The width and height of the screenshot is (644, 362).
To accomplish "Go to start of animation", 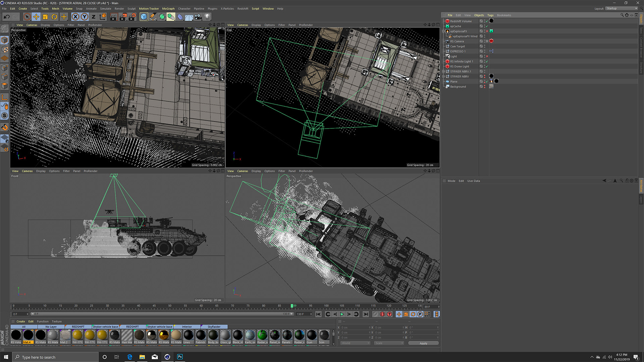I will pos(318,314).
